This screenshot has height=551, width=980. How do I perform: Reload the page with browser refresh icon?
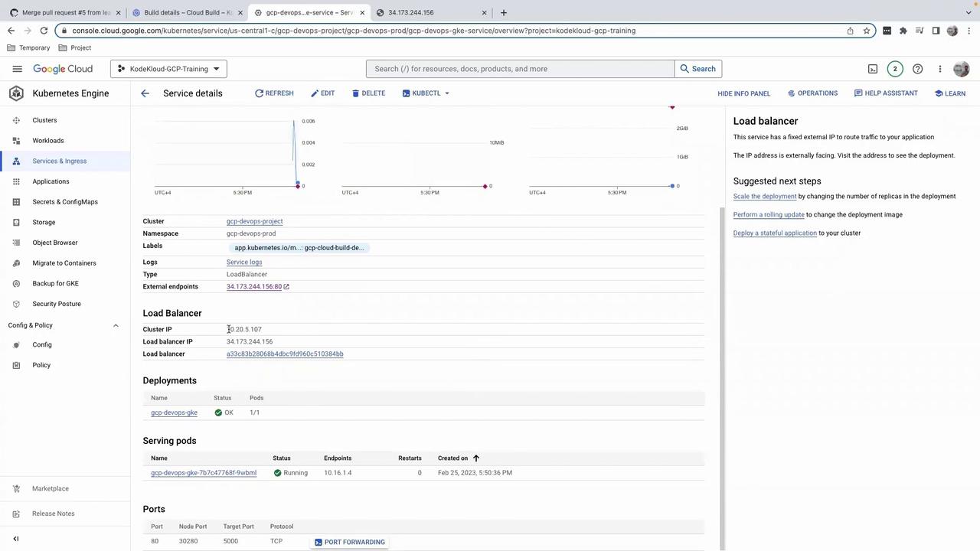coord(44,31)
